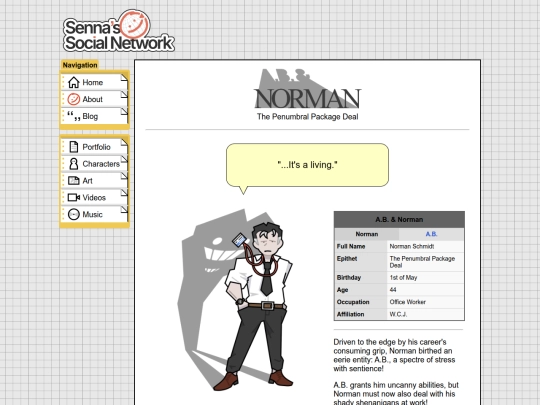Open the Portfolio navigation link

coord(94,147)
